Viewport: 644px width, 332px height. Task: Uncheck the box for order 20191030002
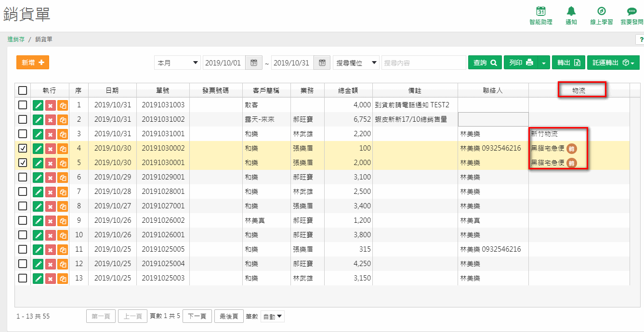coord(23,148)
